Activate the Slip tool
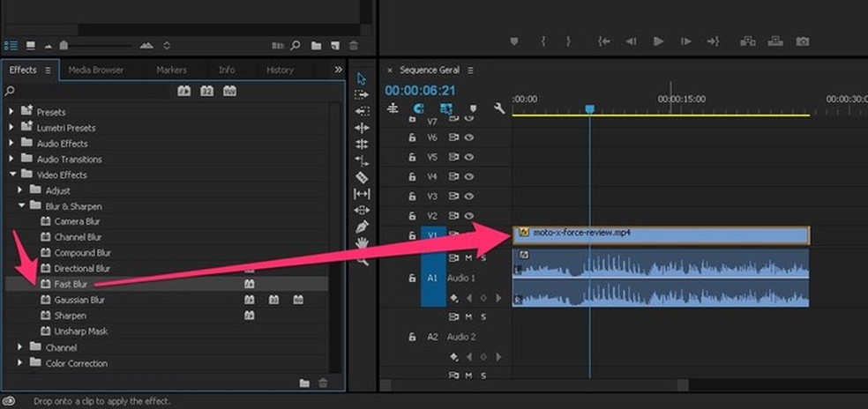The image size is (868, 409). pyautogui.click(x=362, y=194)
